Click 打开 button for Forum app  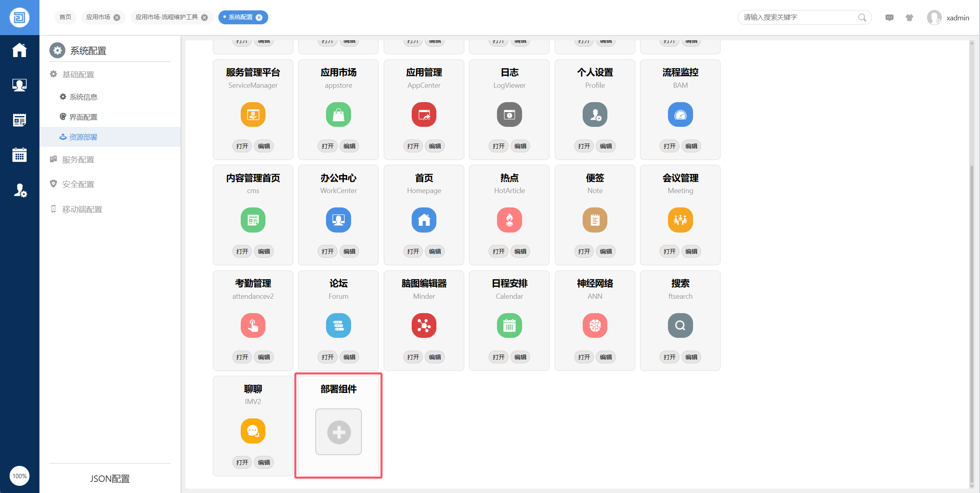coord(327,357)
